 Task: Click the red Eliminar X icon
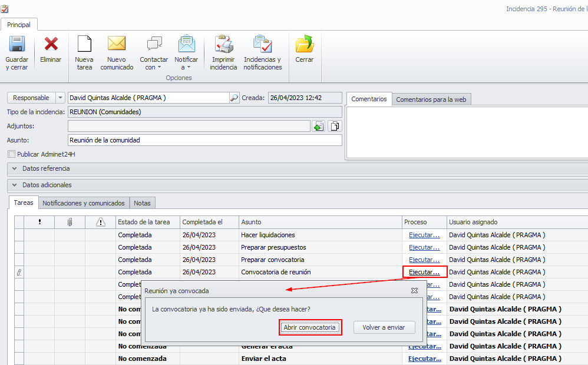click(x=51, y=44)
